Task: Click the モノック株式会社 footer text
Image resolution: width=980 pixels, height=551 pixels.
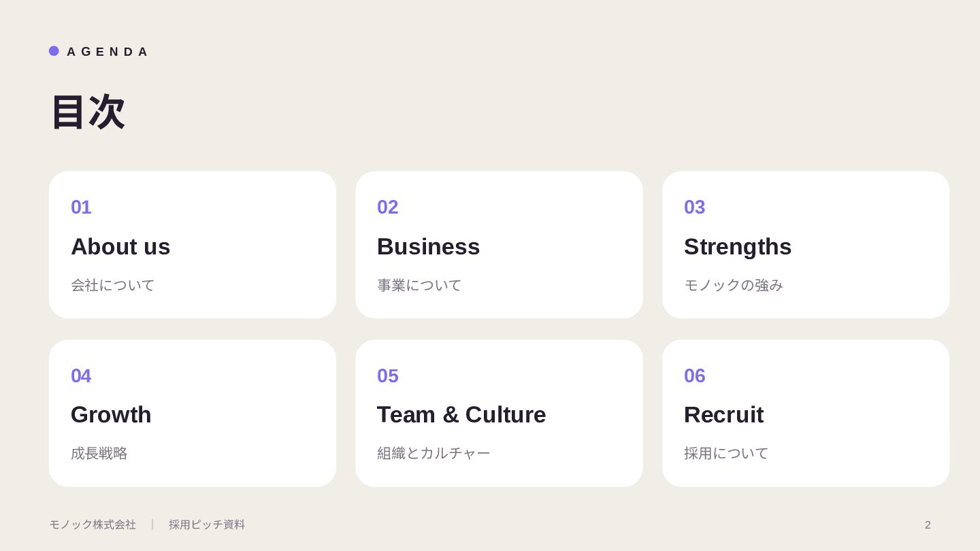Action: click(x=93, y=524)
